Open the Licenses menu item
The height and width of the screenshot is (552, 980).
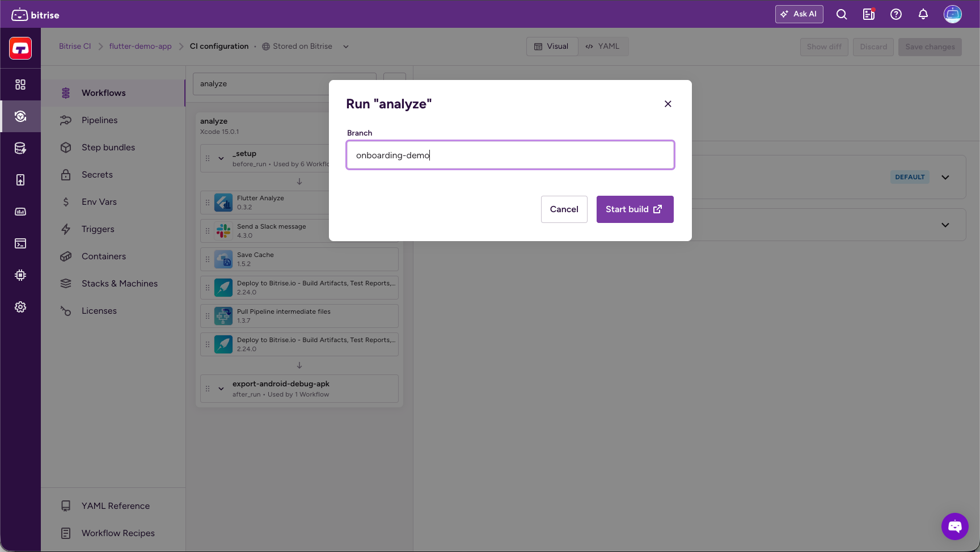[113, 311]
